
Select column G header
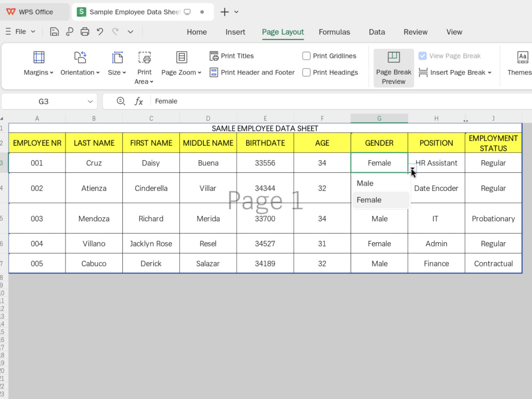379,118
